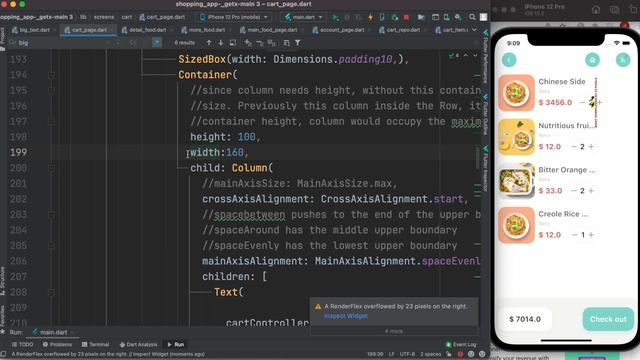
Task: Expand the '4 more' notifications strip
Action: coord(393,331)
